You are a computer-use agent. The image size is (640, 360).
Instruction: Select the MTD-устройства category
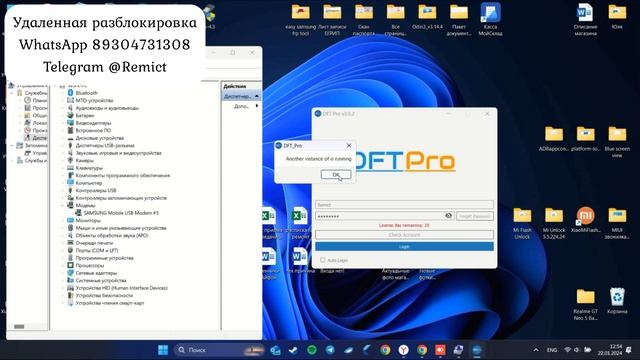click(94, 100)
